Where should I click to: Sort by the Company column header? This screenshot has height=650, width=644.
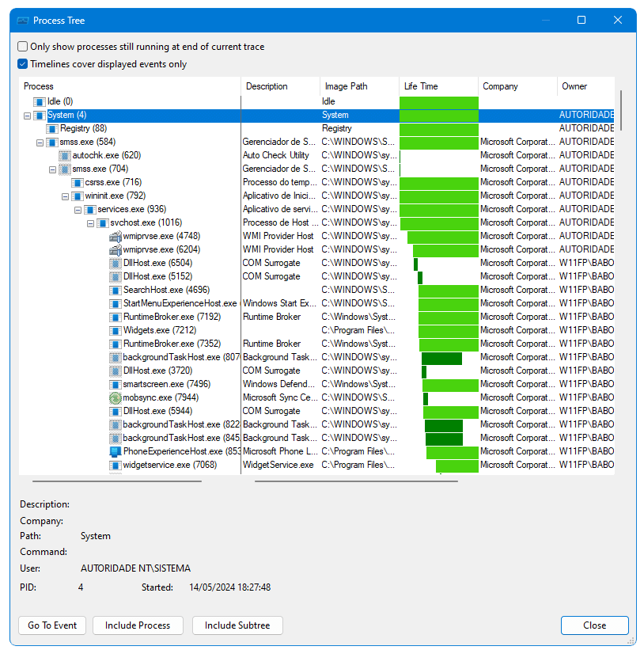(517, 86)
